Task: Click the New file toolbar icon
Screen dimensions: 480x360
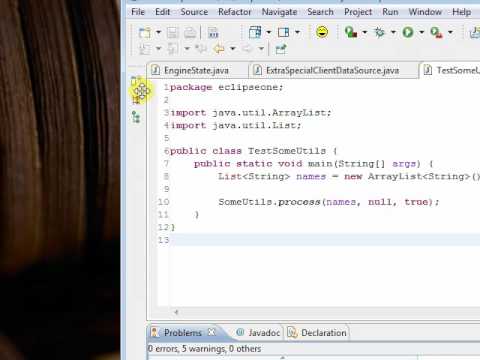Action: [145, 33]
